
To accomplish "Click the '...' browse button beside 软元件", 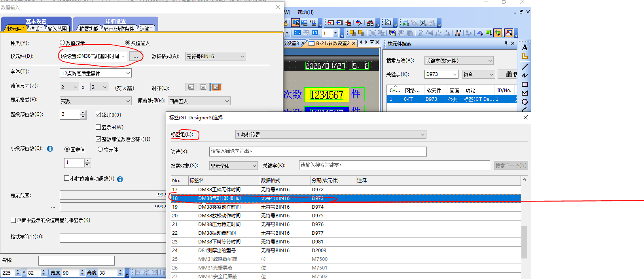I will point(136,57).
